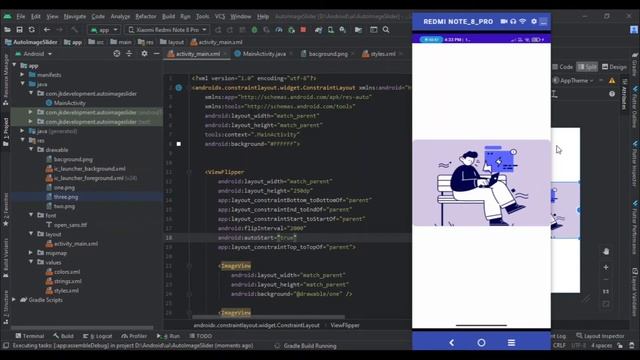
Task: Switch to Code view mode
Action: [x=563, y=67]
